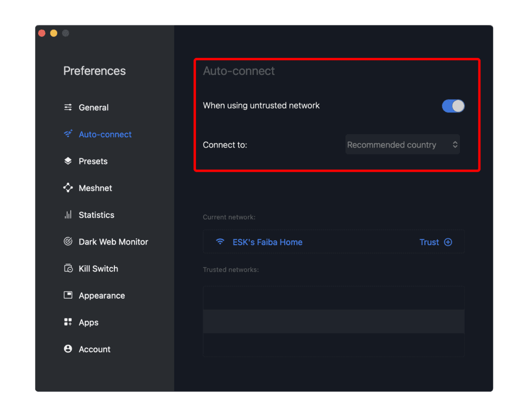Select the Auto-connect sidebar item
The width and height of the screenshot is (528, 420).
[x=105, y=135]
